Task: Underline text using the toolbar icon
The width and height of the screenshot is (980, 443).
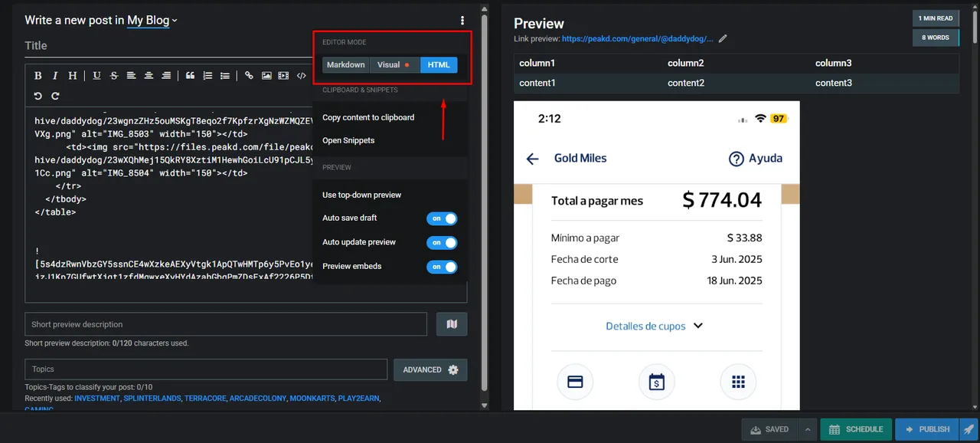Action: click(96, 76)
